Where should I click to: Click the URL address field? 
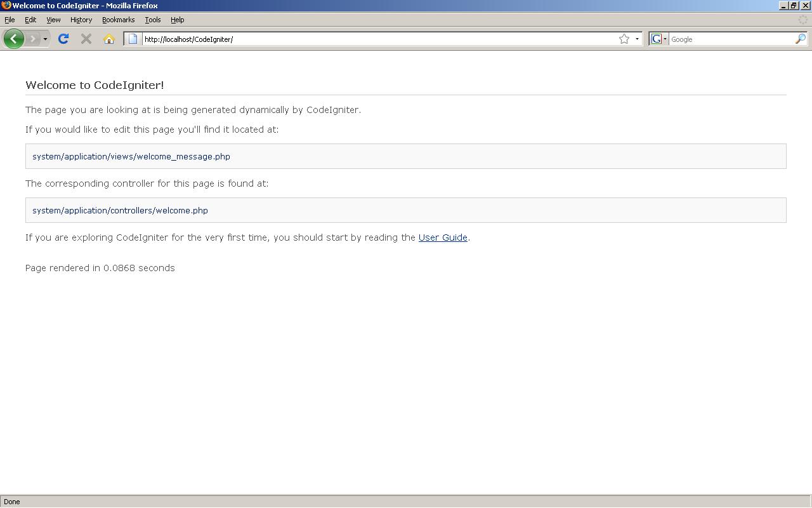tap(379, 39)
